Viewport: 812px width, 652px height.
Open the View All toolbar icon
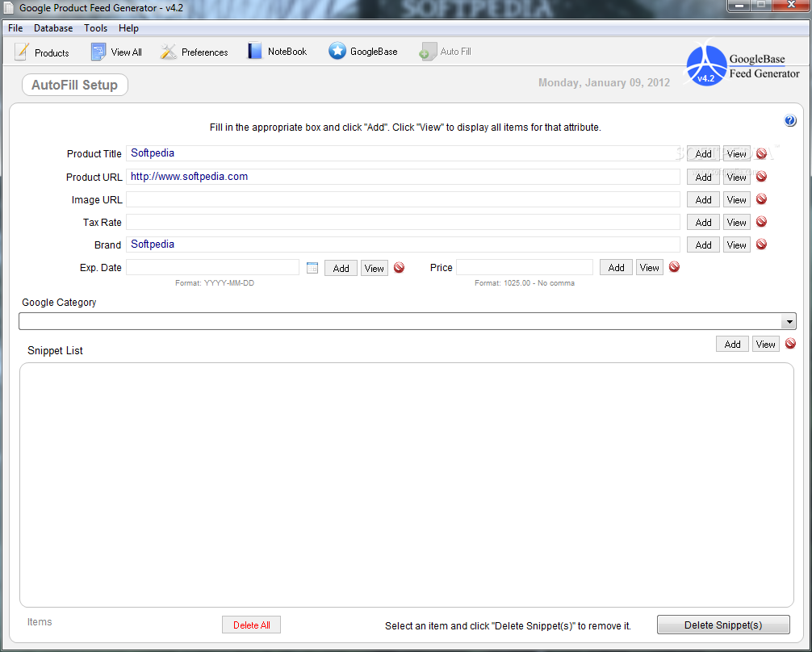click(x=98, y=52)
